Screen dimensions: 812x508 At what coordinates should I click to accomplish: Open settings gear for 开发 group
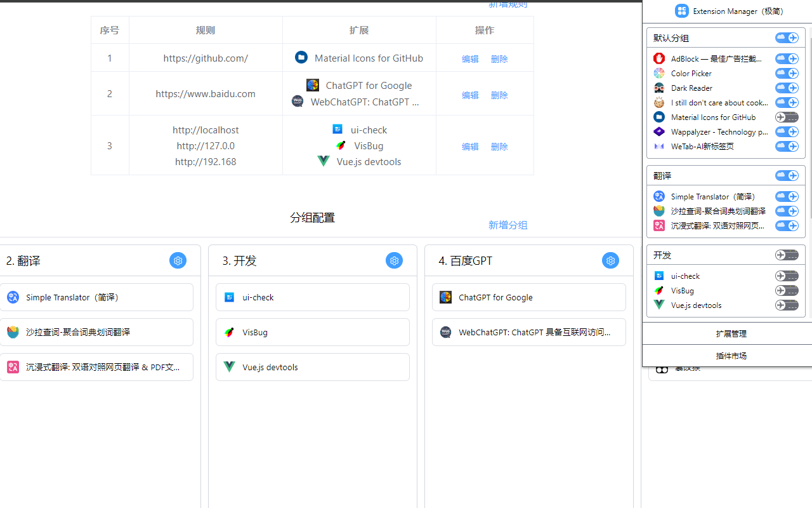coord(394,260)
